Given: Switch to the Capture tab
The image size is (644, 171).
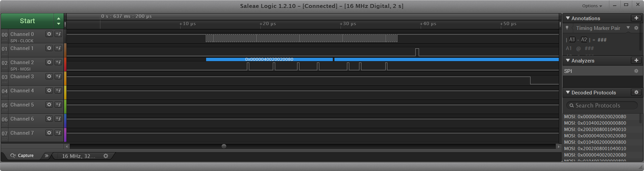Looking at the screenshot, I should click(x=22, y=156).
